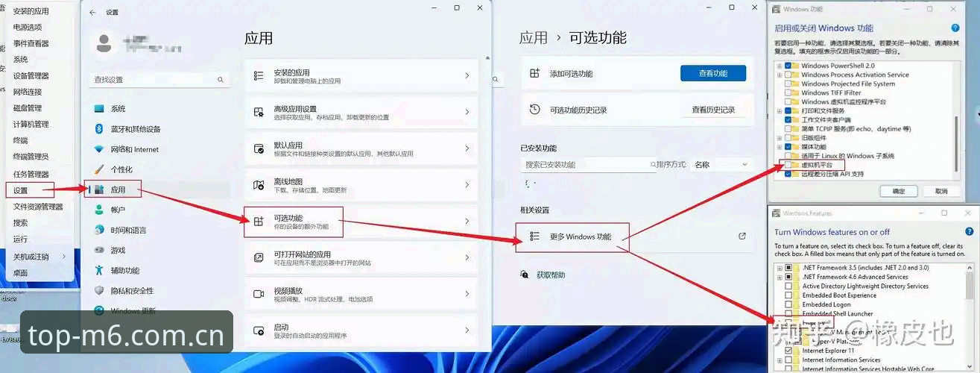Click the 可选功能 grid-plus icon
The width and height of the screenshot is (980, 373).
pos(259,222)
